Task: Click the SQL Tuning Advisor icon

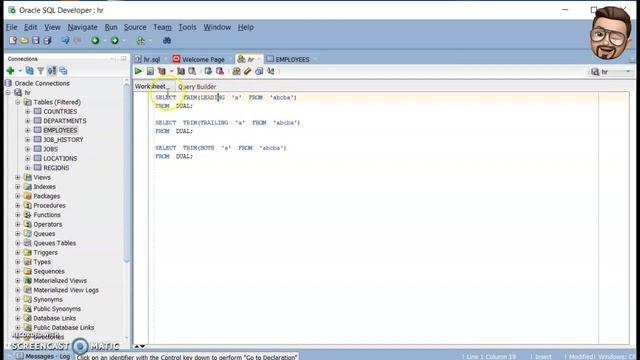Action: [192, 71]
